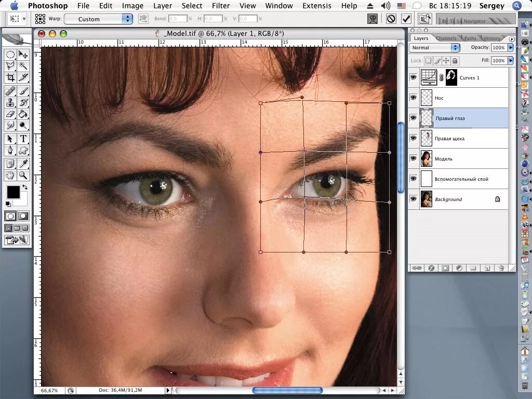
Task: Select the Polygonal Lasso tool
Action: 10,66
